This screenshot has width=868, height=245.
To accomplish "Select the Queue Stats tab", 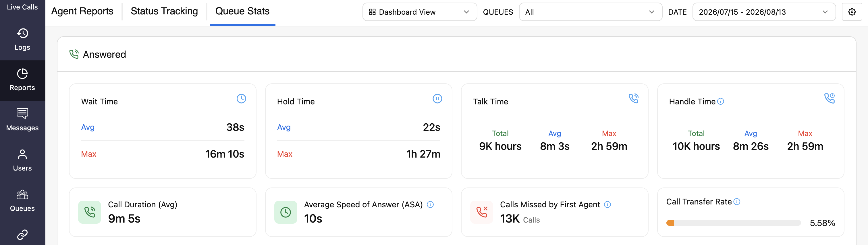I will [x=242, y=12].
